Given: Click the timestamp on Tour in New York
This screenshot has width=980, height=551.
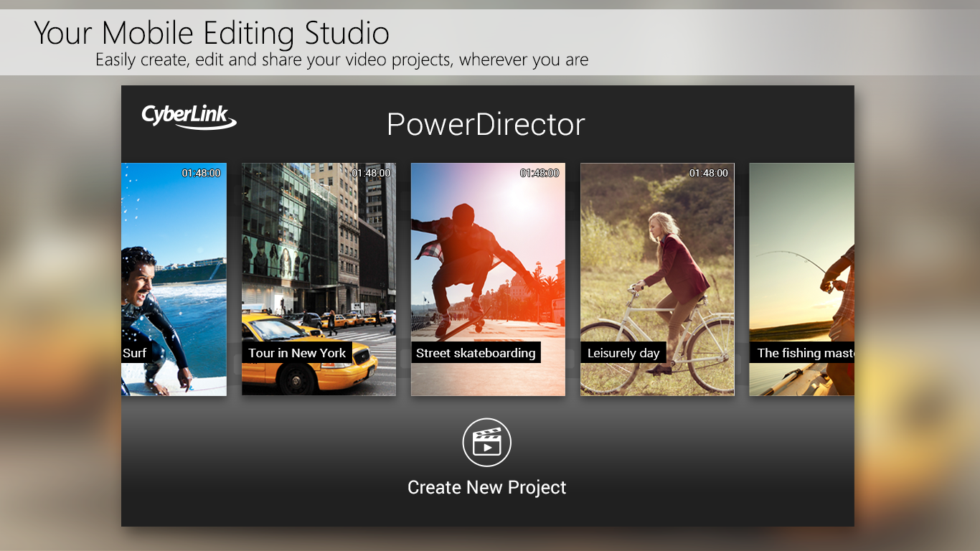Looking at the screenshot, I should click(372, 173).
